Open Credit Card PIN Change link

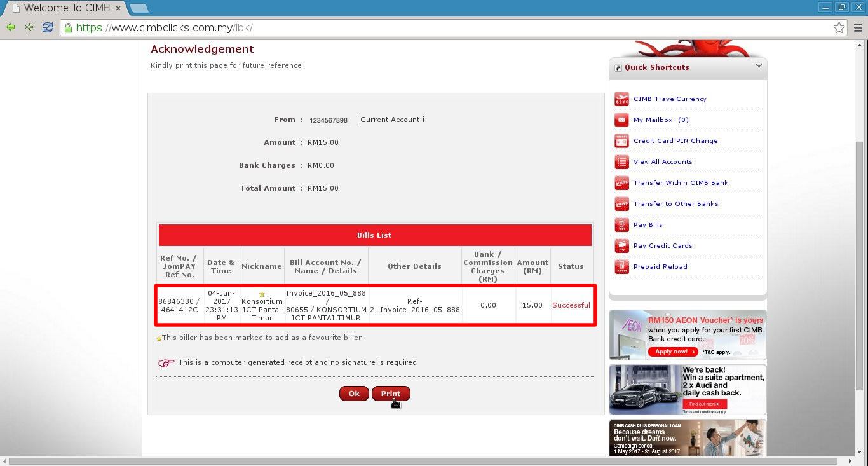click(675, 141)
